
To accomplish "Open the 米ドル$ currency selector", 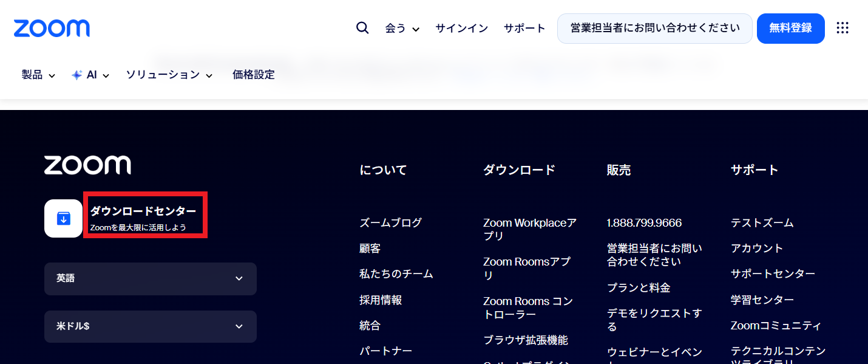I will (151, 326).
